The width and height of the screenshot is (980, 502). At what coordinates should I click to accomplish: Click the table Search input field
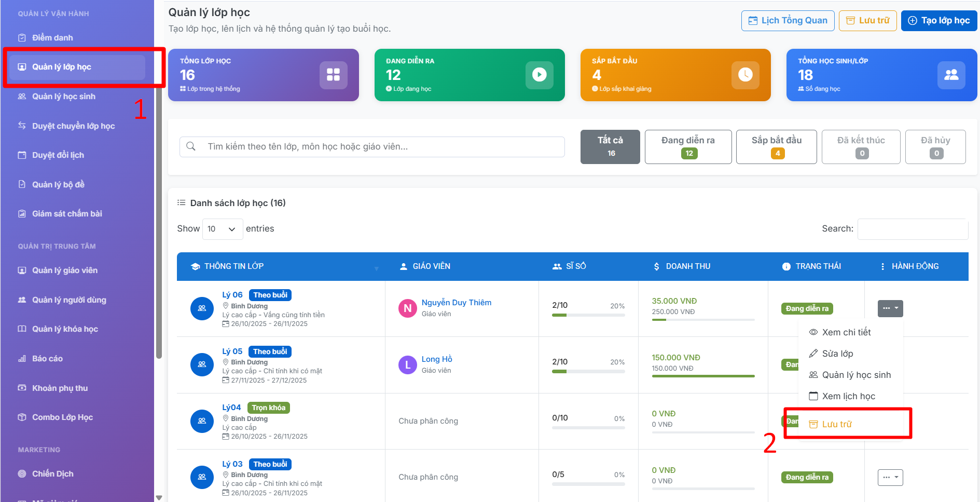tap(913, 229)
